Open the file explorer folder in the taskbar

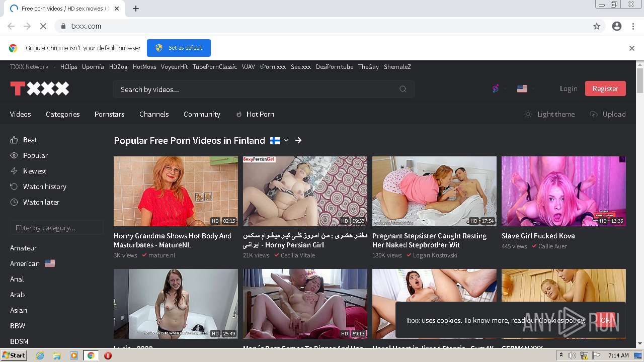[x=57, y=355]
